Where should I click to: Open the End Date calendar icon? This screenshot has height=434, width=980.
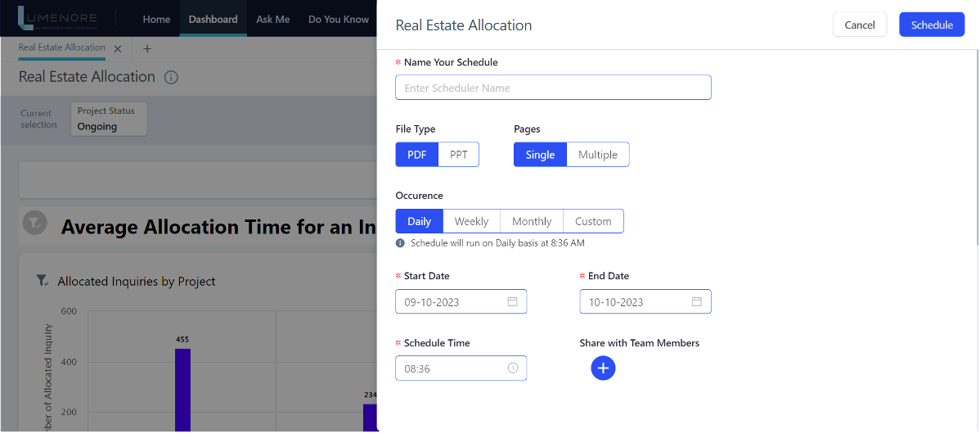pyautogui.click(x=697, y=301)
